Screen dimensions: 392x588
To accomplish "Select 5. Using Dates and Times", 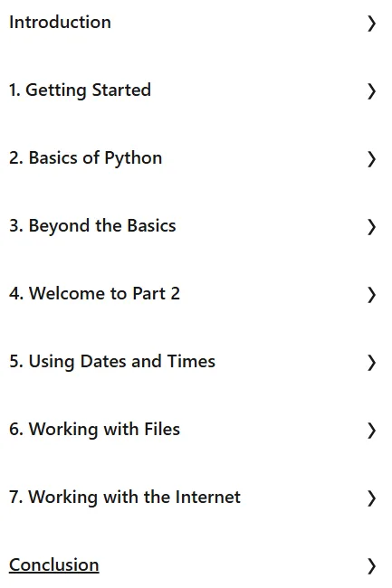I will coord(112,362).
